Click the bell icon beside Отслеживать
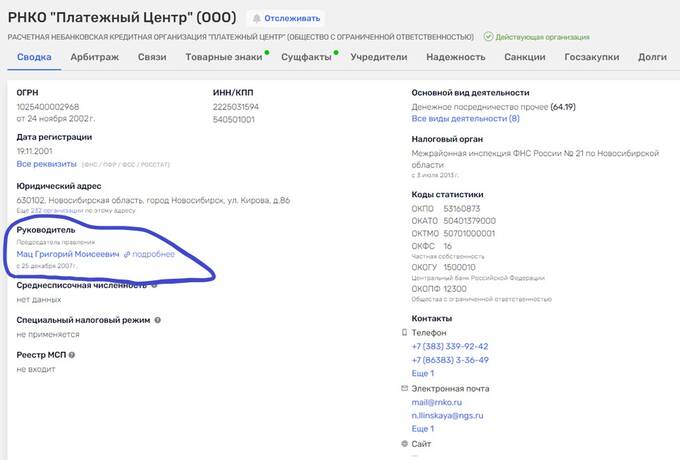This screenshot has height=460, width=680. (x=257, y=18)
